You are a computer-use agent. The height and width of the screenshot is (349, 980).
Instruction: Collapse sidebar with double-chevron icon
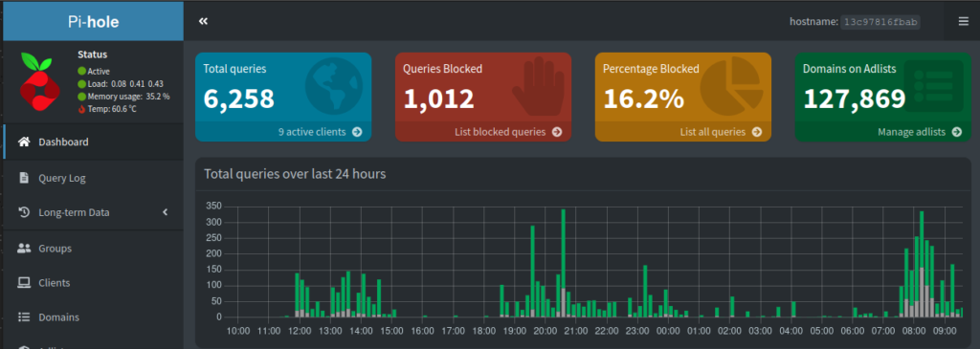[x=203, y=21]
